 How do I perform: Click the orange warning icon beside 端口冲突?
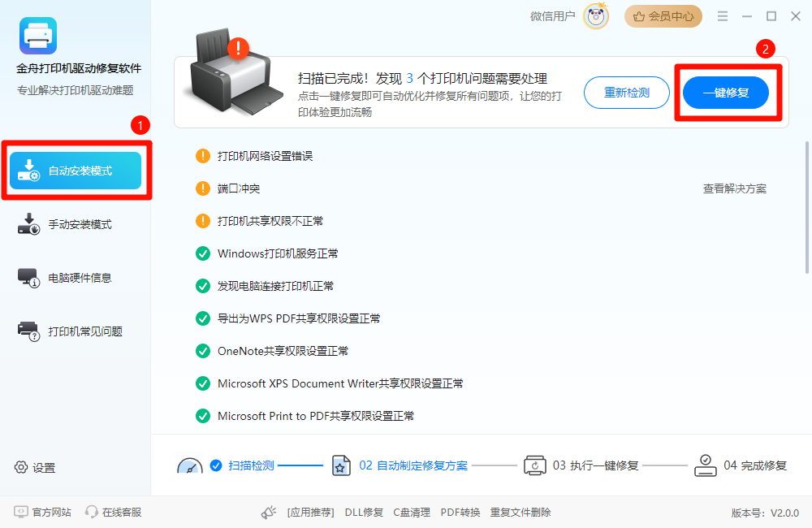pyautogui.click(x=203, y=188)
